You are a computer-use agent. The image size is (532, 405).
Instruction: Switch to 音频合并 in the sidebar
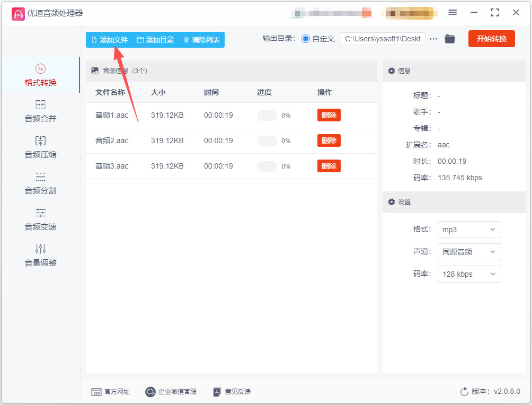(x=40, y=111)
